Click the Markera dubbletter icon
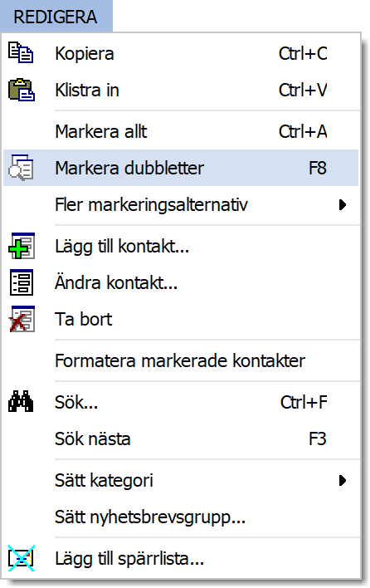Viewport: 370px width, 588px height. [21, 168]
